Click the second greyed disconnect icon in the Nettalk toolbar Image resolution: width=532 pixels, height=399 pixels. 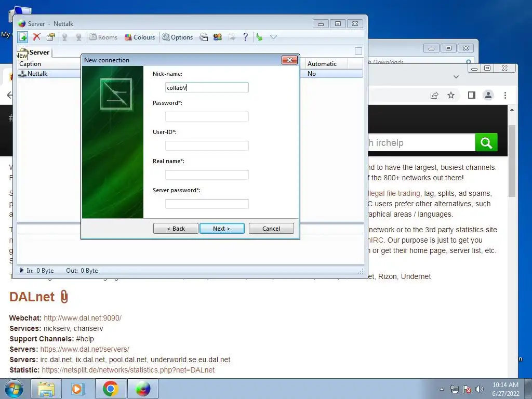(78, 37)
